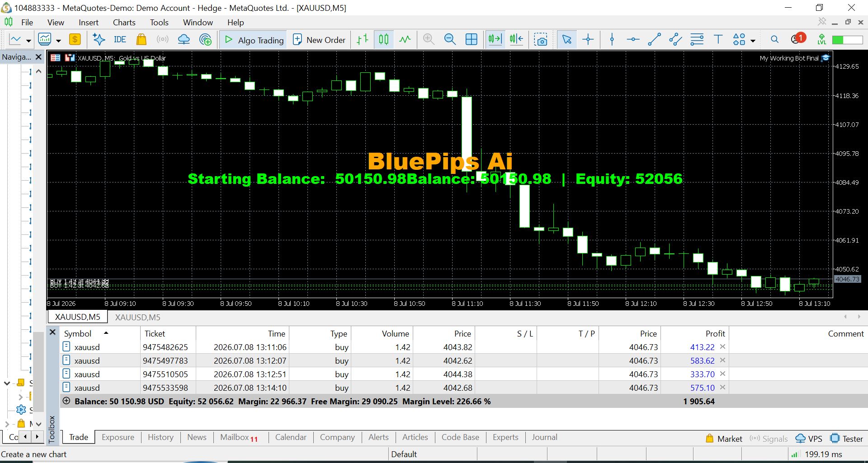868x463 pixels.
Task: Close the Toolbox panel
Action: click(x=52, y=332)
